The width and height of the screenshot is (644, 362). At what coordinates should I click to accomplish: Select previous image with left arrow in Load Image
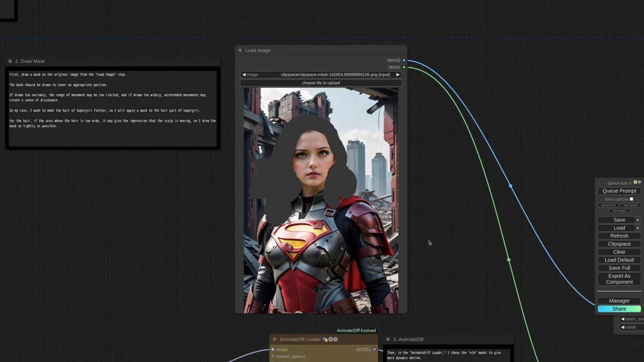[244, 75]
